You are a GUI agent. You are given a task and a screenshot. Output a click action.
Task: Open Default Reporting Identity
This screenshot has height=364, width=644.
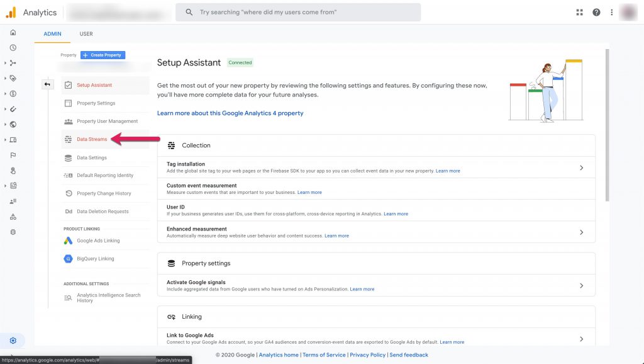[x=105, y=175]
